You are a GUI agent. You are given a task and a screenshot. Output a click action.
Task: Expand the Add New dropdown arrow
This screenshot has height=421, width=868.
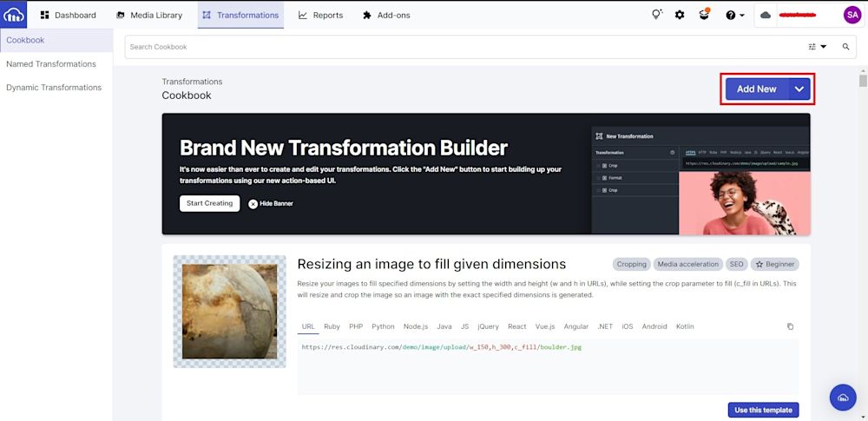tap(799, 89)
